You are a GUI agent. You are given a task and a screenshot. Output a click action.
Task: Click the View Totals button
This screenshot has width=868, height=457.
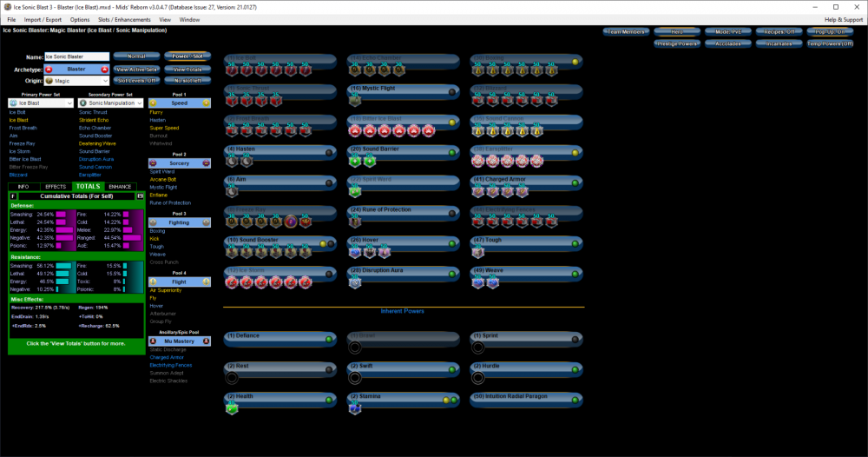click(x=188, y=69)
